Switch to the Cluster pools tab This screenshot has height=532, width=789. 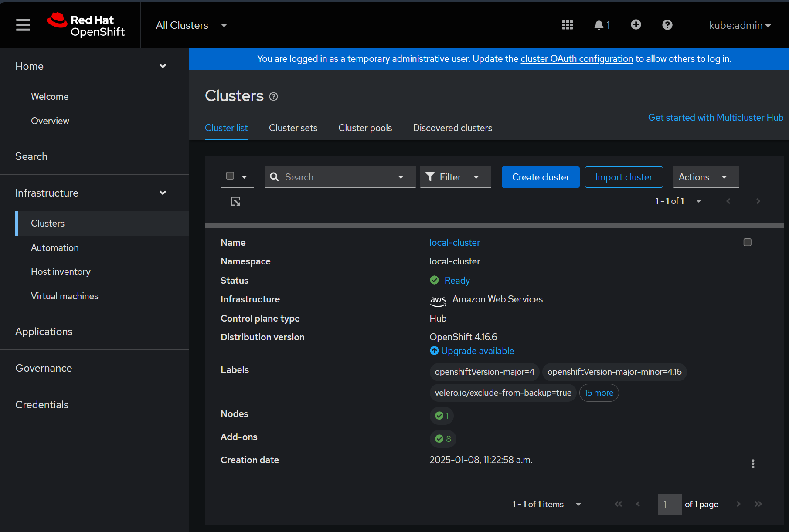click(365, 128)
